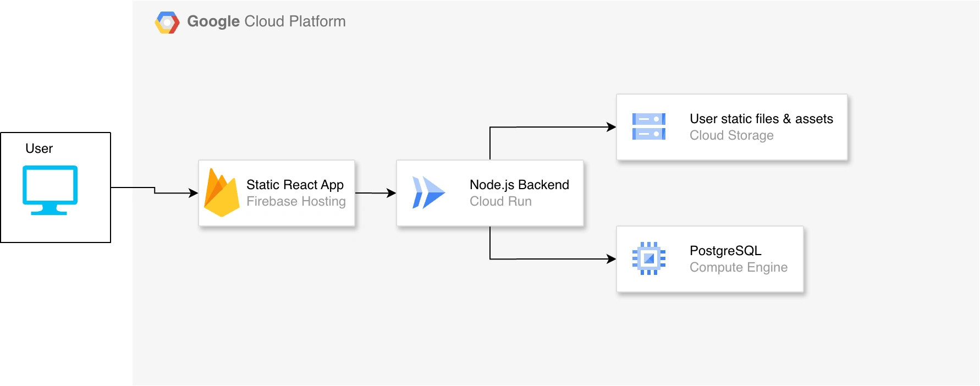
Task: Click 'User static files & assets' label
Action: tap(761, 119)
